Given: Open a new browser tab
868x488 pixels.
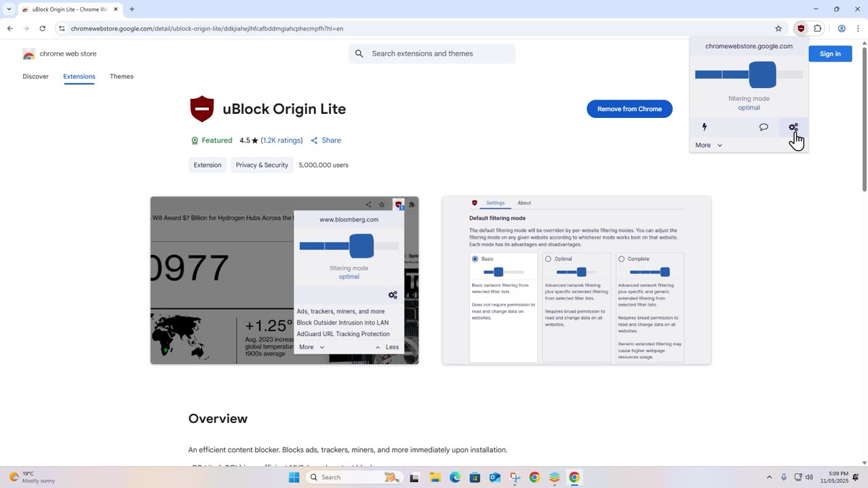Looking at the screenshot, I should click(132, 9).
